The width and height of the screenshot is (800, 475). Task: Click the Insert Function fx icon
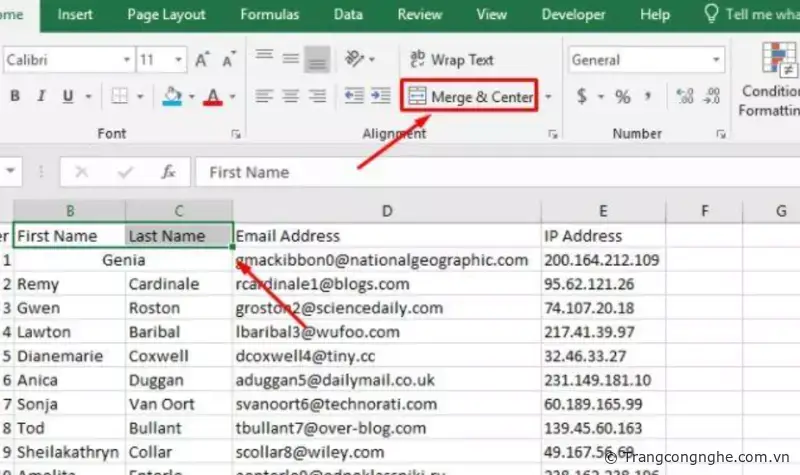click(169, 172)
